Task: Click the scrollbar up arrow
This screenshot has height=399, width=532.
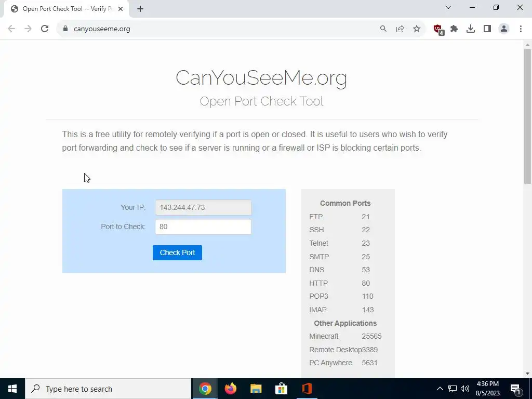Action: (527, 45)
